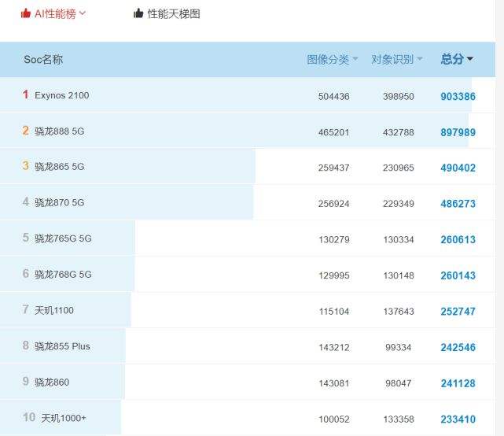Click image classification value 259437
Image resolution: width=504 pixels, height=436 pixels.
tap(333, 168)
